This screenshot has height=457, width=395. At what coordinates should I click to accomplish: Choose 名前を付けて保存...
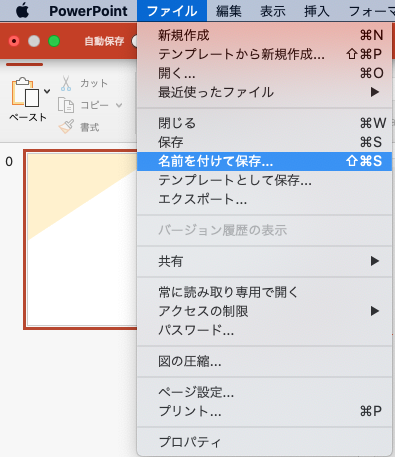[x=264, y=161]
